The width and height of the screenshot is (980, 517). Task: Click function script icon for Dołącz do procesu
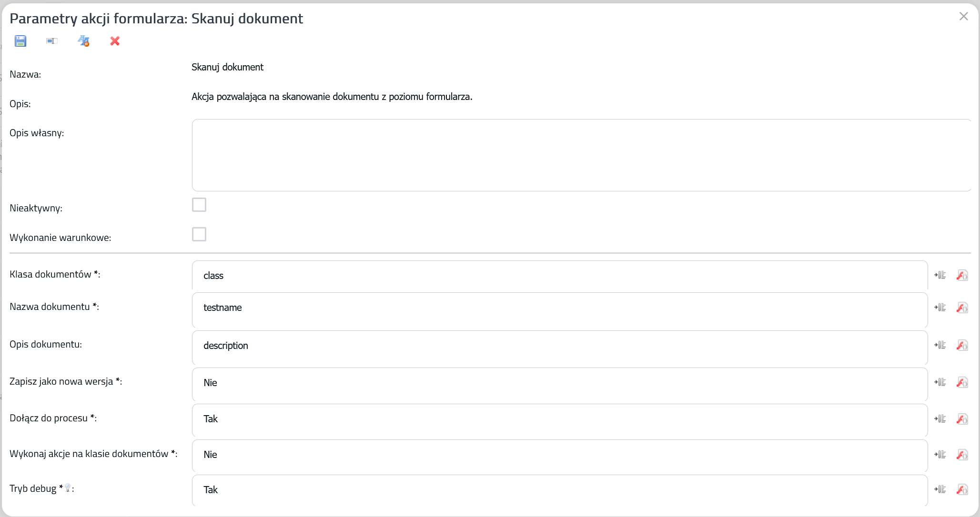[x=962, y=419]
